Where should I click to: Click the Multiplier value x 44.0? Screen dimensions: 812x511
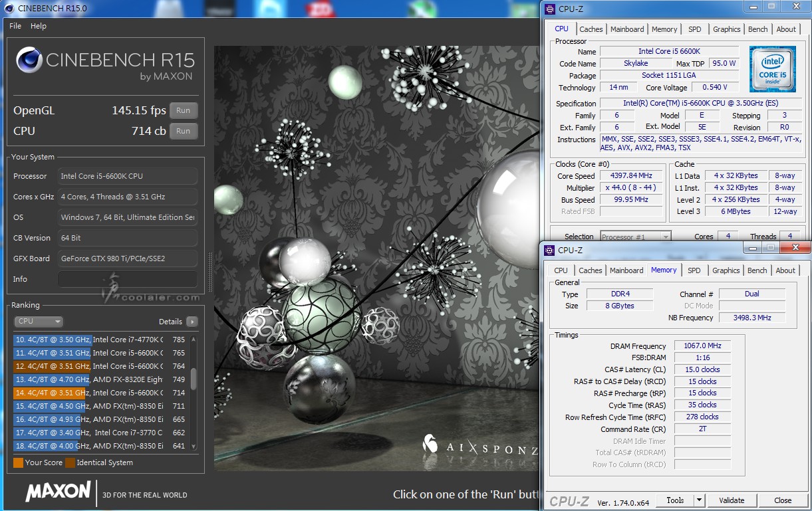(630, 188)
